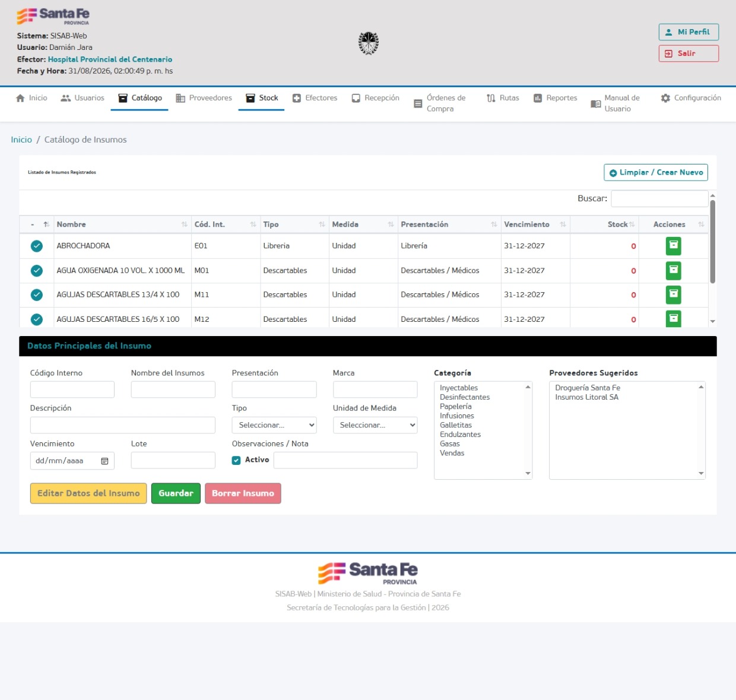The height and width of the screenshot is (700, 736).
Task: Click the Guardar button
Action: tap(176, 493)
